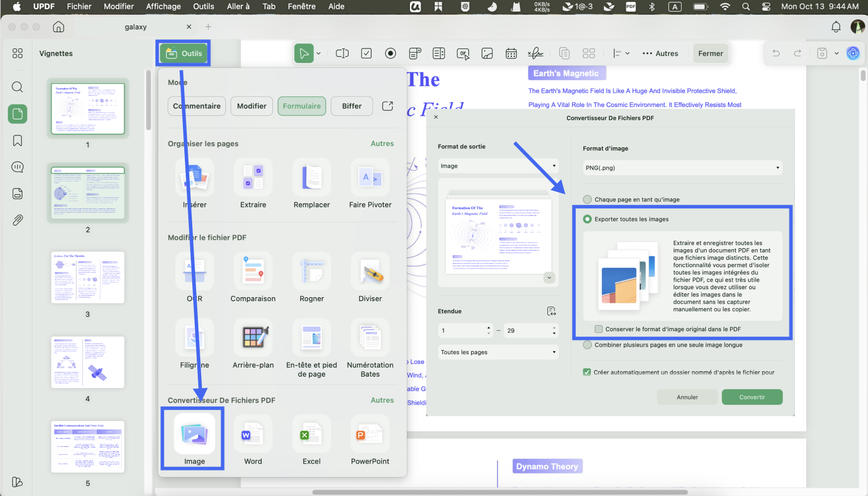Switch to the galaxy document tab

click(136, 27)
